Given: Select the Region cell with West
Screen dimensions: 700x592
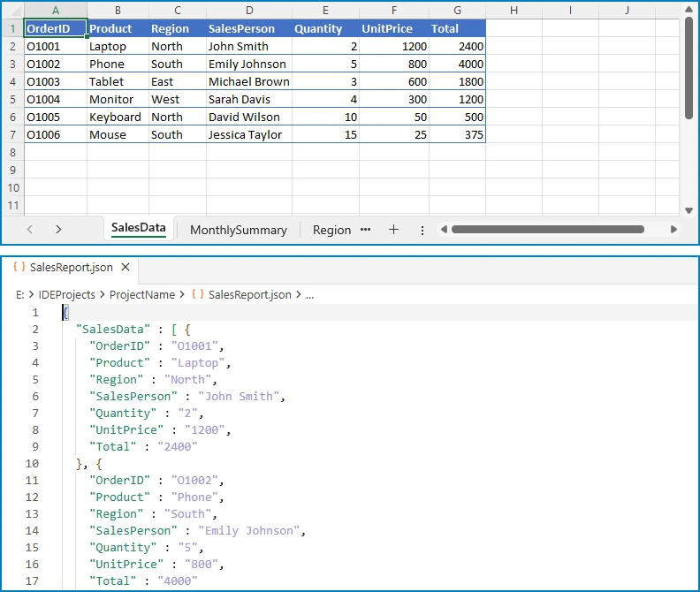Looking at the screenshot, I should 178,99.
